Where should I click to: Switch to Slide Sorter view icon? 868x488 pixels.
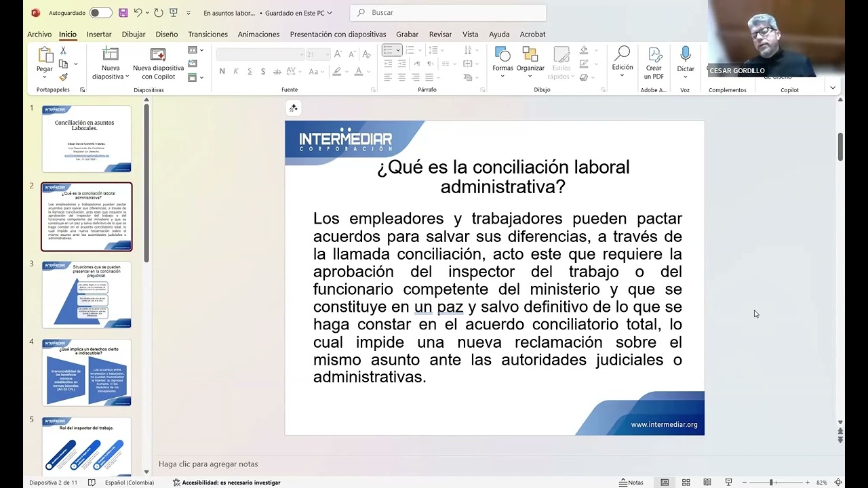pos(686,483)
